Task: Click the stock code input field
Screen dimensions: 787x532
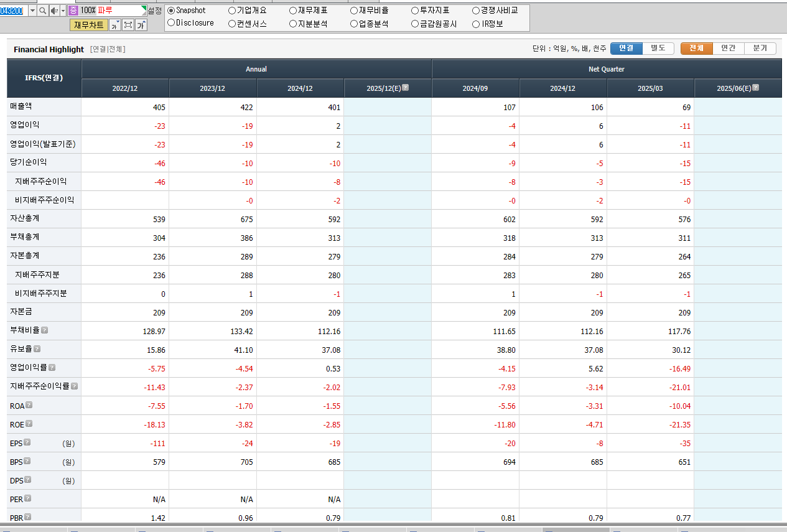Action: point(14,11)
